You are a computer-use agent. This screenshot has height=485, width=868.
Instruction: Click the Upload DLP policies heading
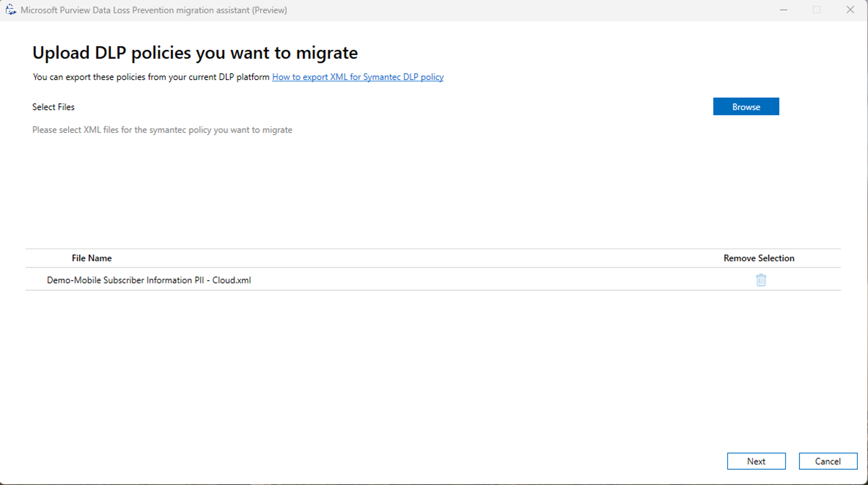click(x=195, y=53)
